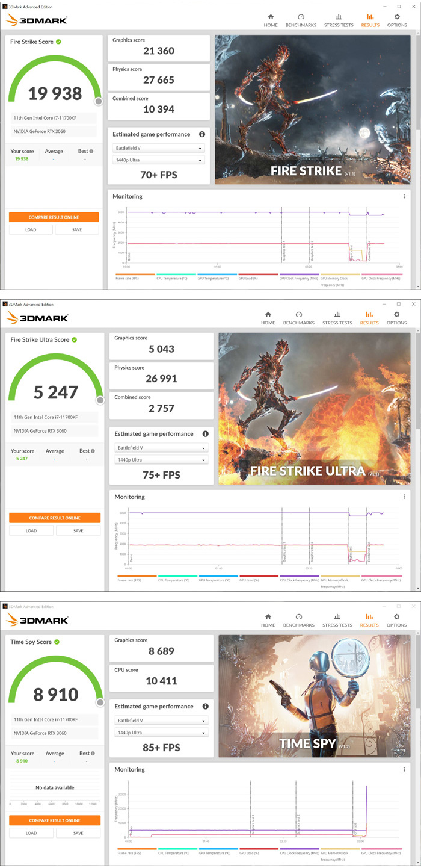Click COMPARE RESULT ONLINE in Fire Strike window

click(x=54, y=217)
